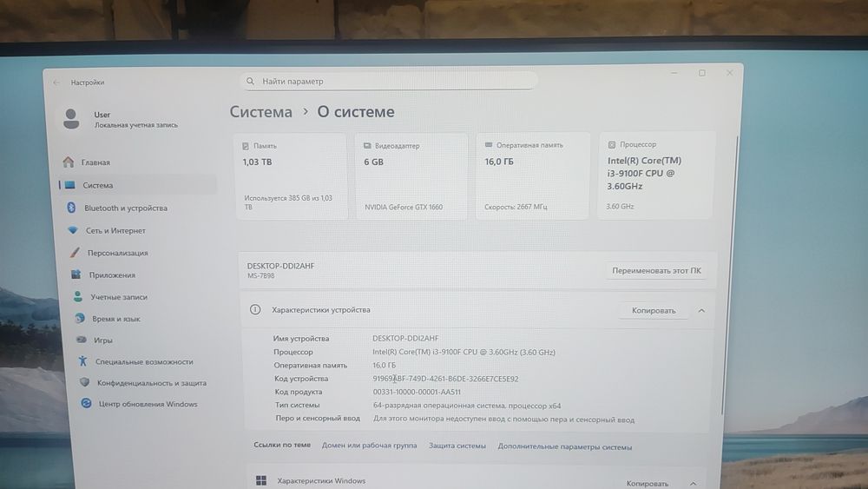Maximize the Настройки window
This screenshot has height=489, width=868.
pyautogui.click(x=702, y=73)
